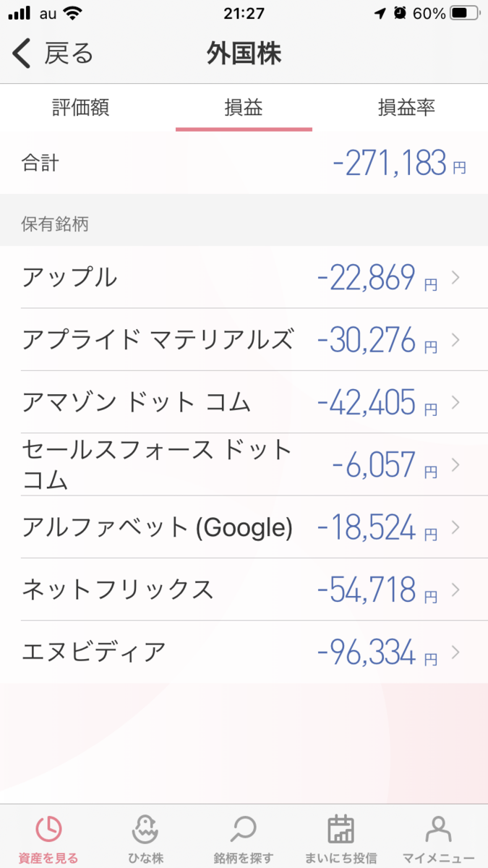Open アマゾン ドット コム holding details
The width and height of the screenshot is (488, 868).
click(x=244, y=402)
